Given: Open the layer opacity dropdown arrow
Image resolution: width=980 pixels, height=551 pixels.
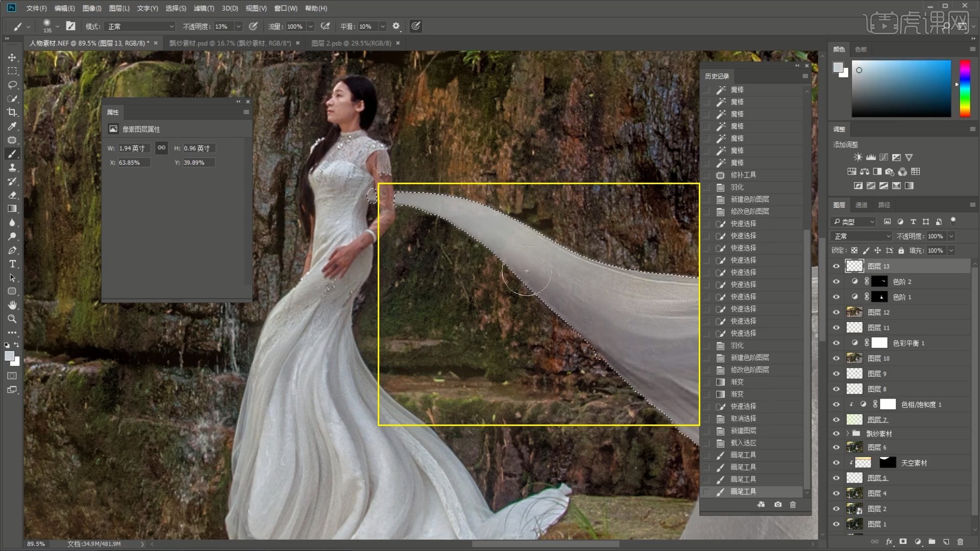Looking at the screenshot, I should (951, 236).
